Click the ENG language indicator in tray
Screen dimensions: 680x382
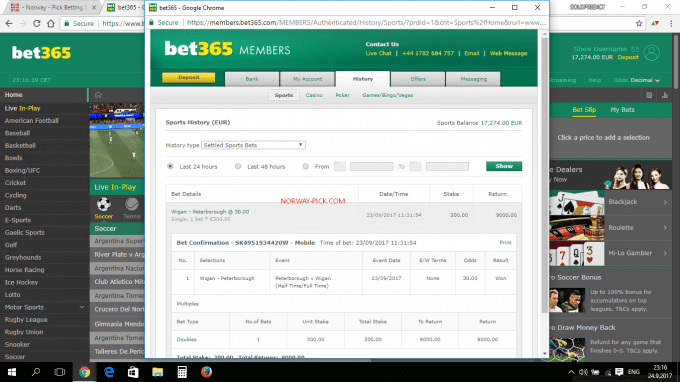(x=634, y=372)
